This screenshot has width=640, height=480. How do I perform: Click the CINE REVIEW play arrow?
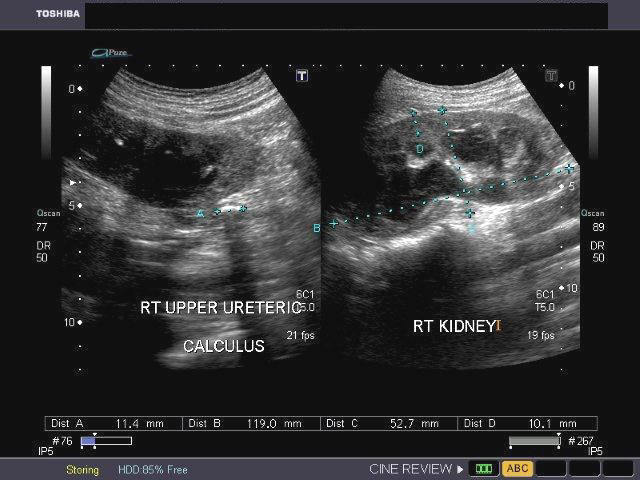(460, 468)
